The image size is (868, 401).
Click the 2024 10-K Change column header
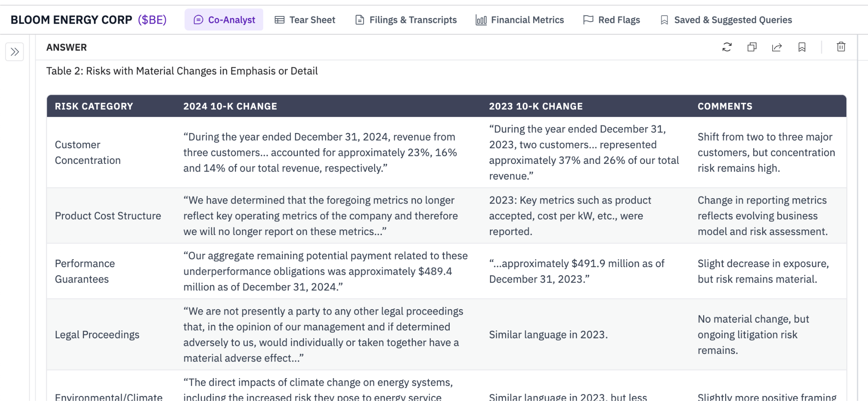pyautogui.click(x=230, y=106)
